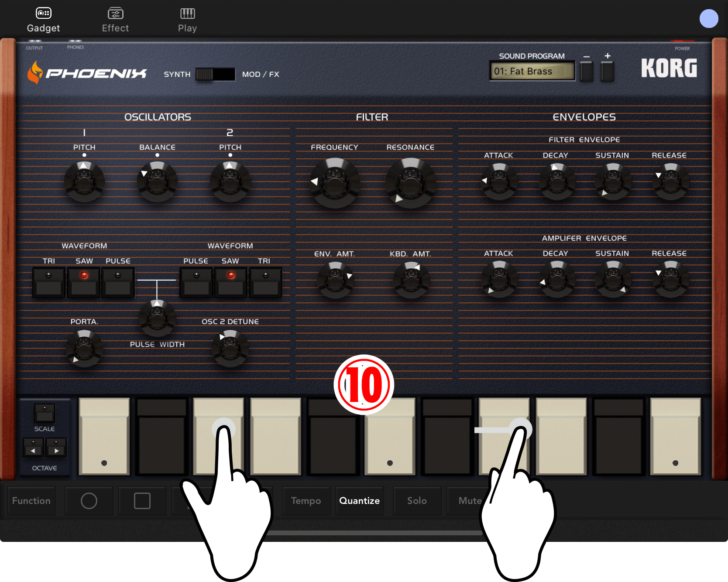The image size is (728, 582).
Task: Play the last white key with dot
Action: click(x=676, y=436)
